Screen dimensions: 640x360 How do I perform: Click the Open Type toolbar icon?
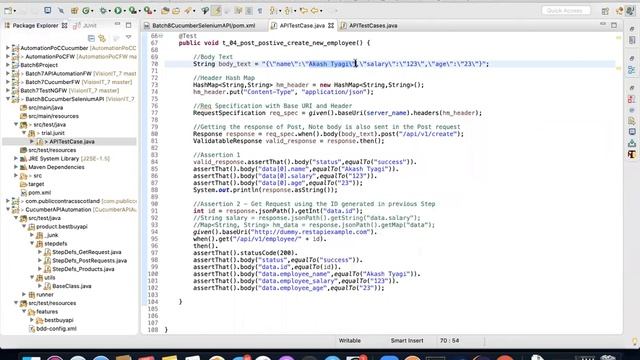coord(165,11)
